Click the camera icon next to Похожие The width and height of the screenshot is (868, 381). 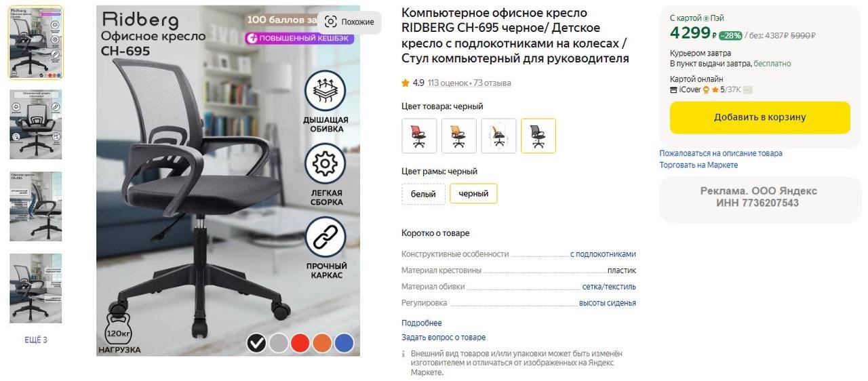pos(330,22)
